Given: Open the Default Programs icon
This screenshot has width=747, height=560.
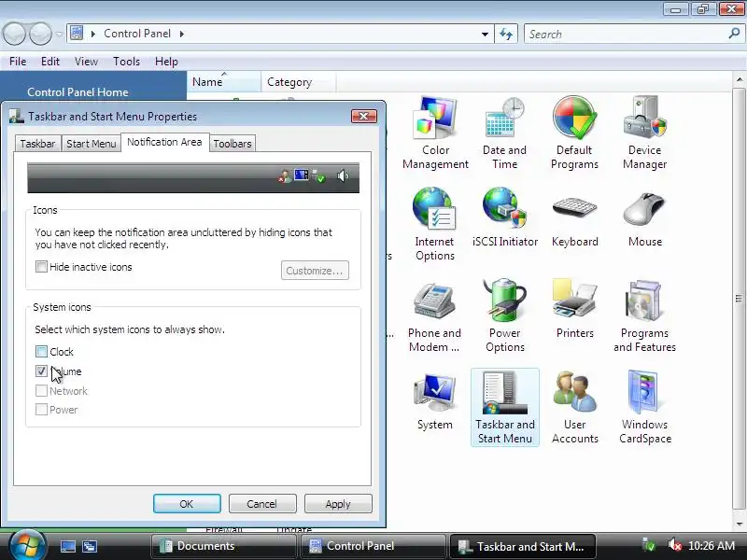Looking at the screenshot, I should tap(574, 133).
